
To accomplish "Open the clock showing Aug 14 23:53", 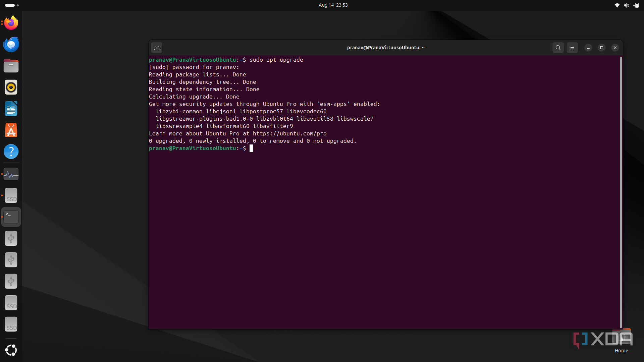I will coord(333,5).
